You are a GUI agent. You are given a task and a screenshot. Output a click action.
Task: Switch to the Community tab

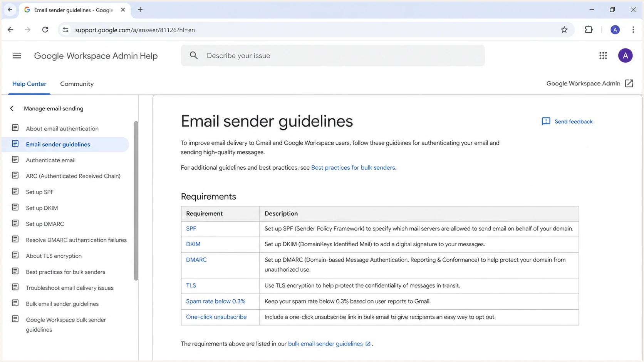pos(77,84)
